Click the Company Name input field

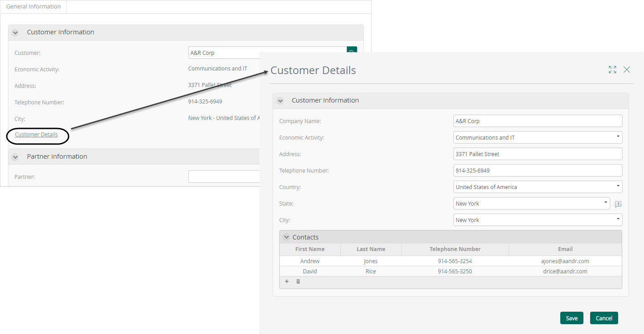(x=538, y=121)
